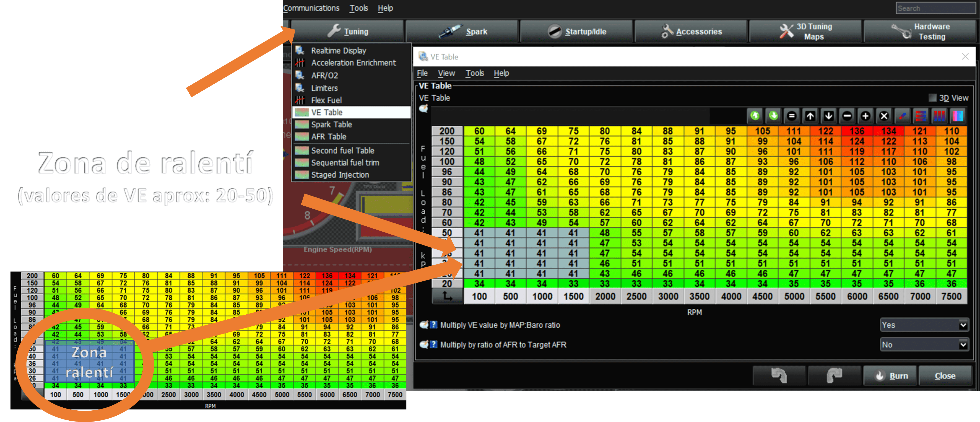Open AFR Table menu entry
The height and width of the screenshot is (422, 980).
pos(351,137)
